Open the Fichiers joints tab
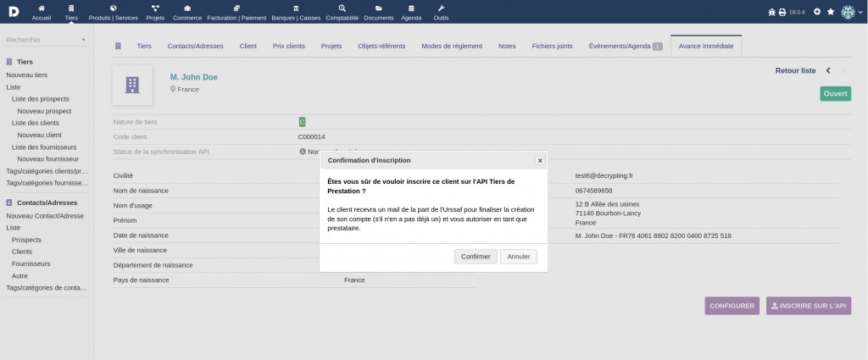 [552, 46]
